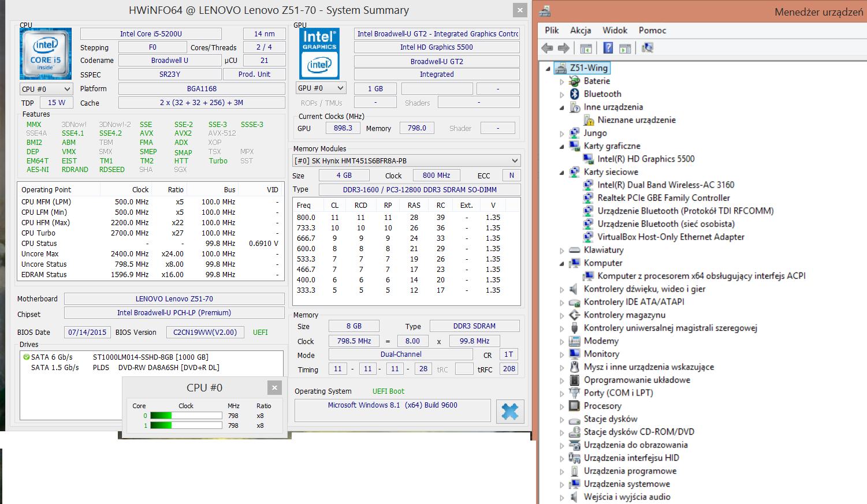Click the Core 0 clock usage bar
This screenshot has height=504, width=867.
(186, 416)
